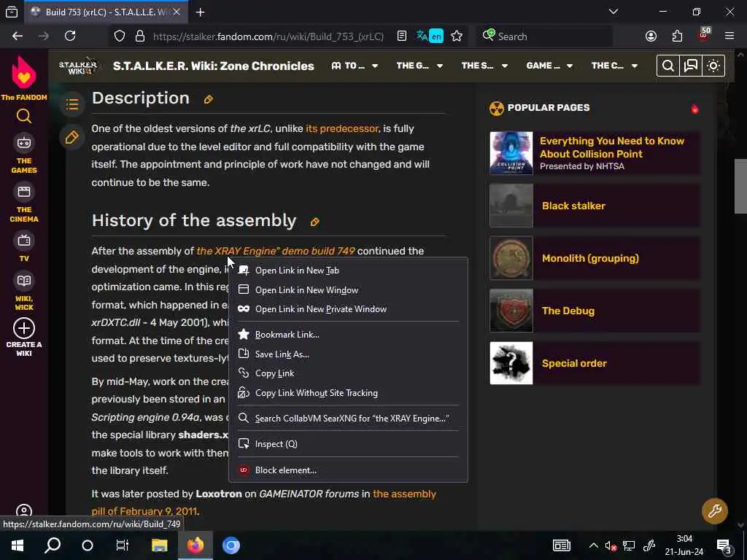Click the Firefox back arrow button
The image size is (747, 560).
click(18, 36)
